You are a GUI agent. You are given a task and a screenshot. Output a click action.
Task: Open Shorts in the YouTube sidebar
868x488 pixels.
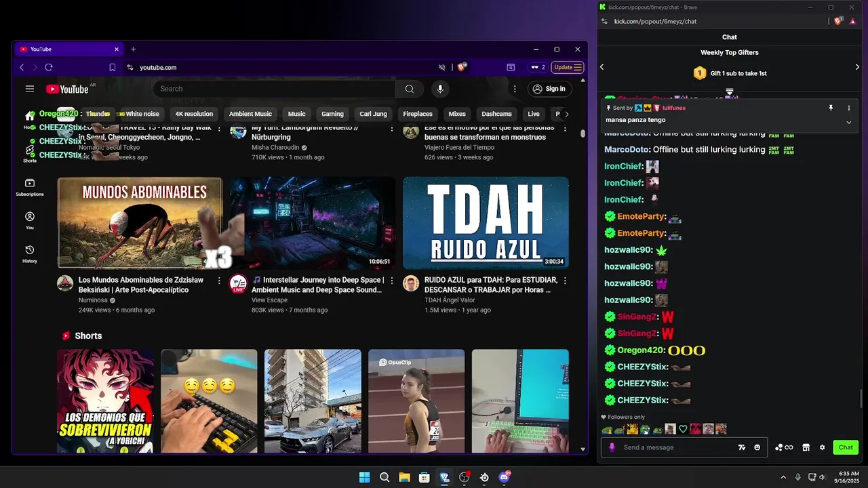[30, 154]
